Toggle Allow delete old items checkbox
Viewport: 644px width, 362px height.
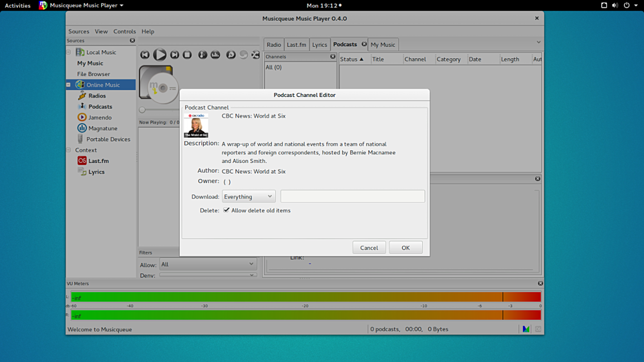226,210
